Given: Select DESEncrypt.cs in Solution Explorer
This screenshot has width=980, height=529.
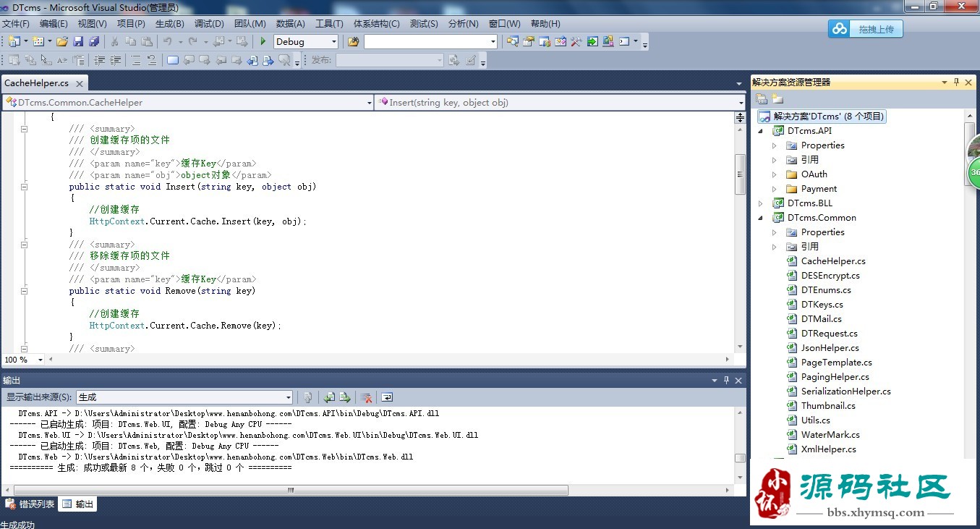Looking at the screenshot, I should (830, 276).
